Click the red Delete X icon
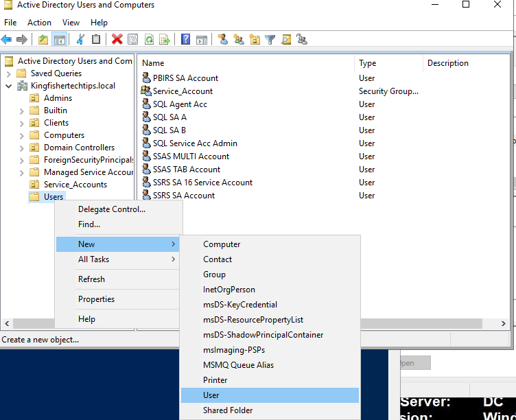The image size is (516, 420). 117,40
